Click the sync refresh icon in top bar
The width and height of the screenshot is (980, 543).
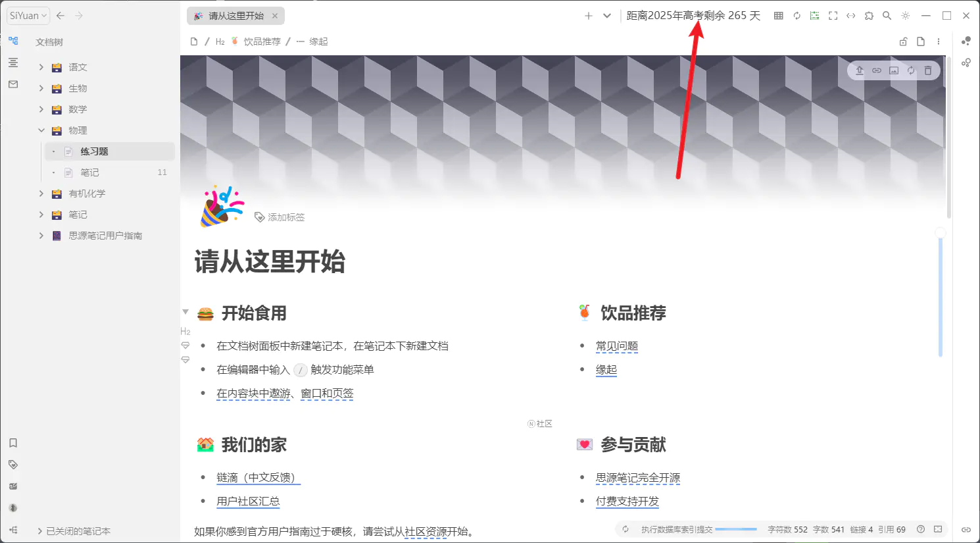pyautogui.click(x=797, y=16)
